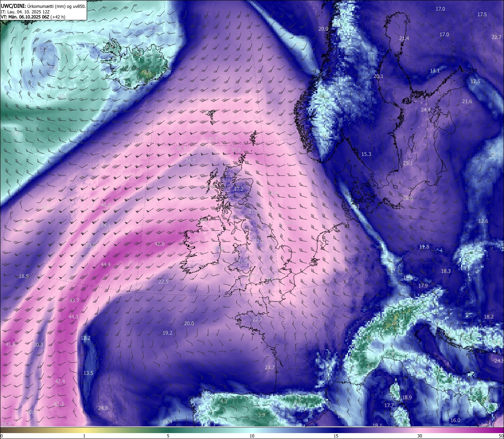Click the 2.6 value over Iceland
This screenshot has width=504, height=439.
[147, 72]
